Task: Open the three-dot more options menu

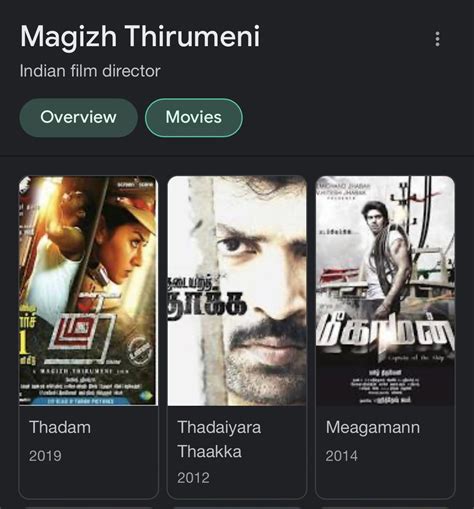Action: [x=437, y=39]
